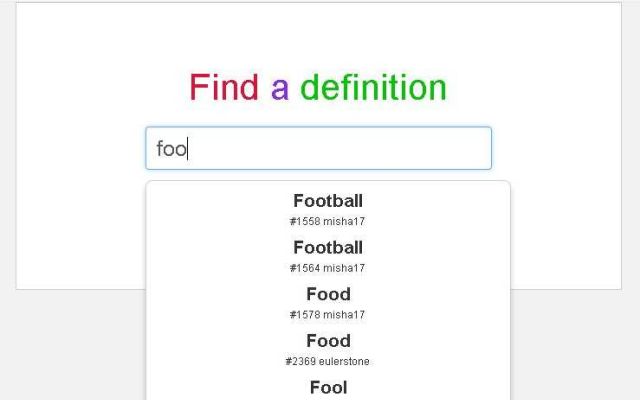Click the "#1564 misha17" subtitle text

[328, 268]
